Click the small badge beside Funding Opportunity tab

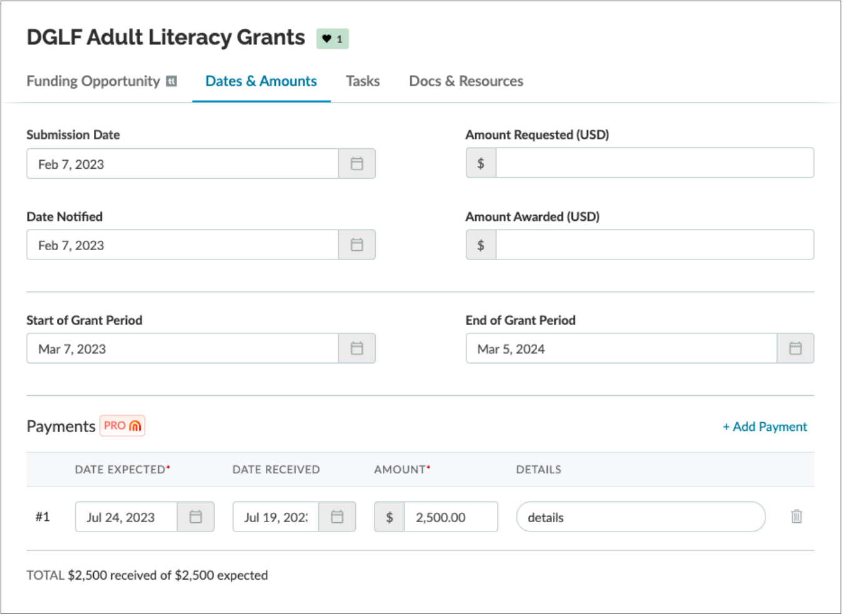tap(171, 81)
